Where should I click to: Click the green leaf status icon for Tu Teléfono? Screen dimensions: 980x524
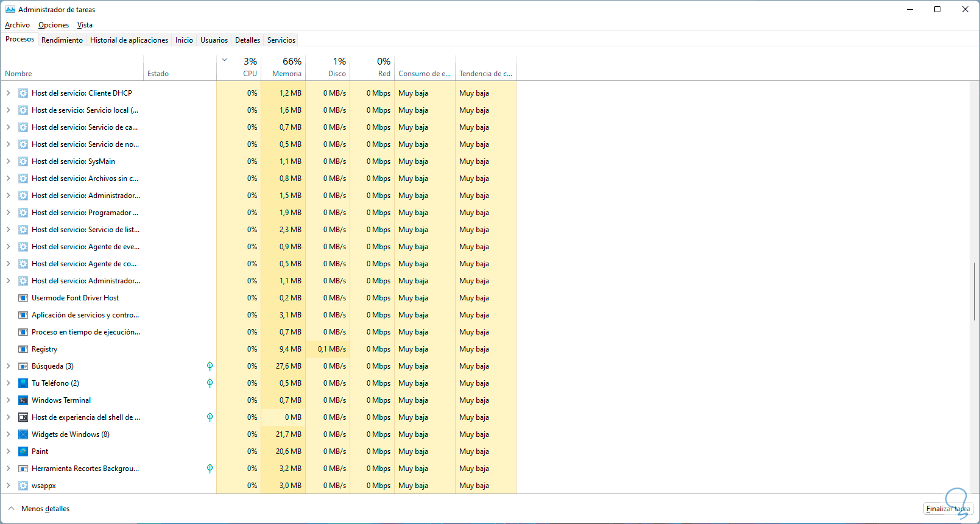coord(210,383)
